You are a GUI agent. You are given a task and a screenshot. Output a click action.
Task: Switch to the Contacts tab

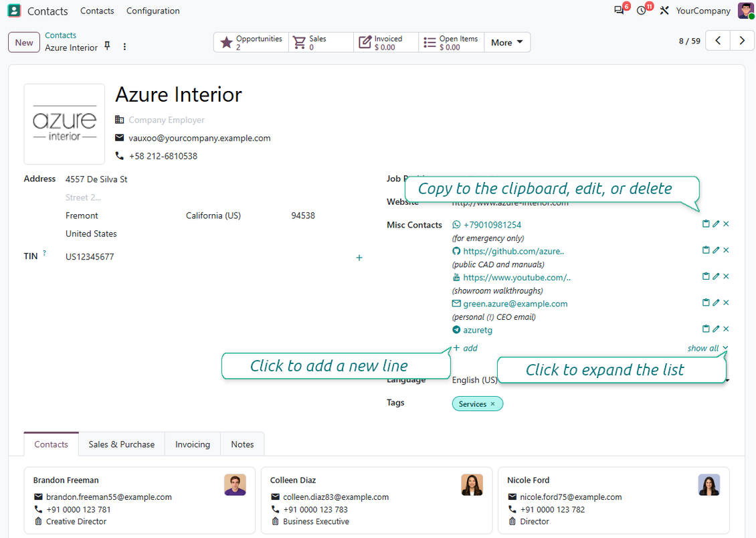pos(51,444)
